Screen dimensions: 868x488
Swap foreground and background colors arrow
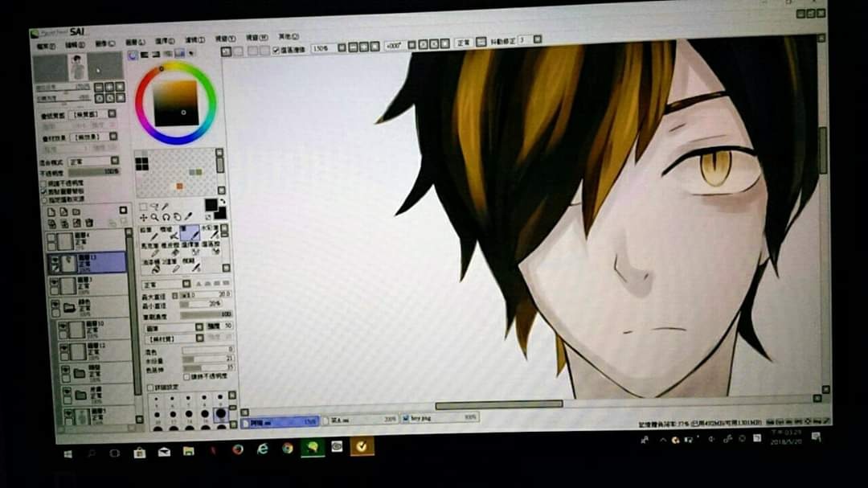[x=223, y=202]
